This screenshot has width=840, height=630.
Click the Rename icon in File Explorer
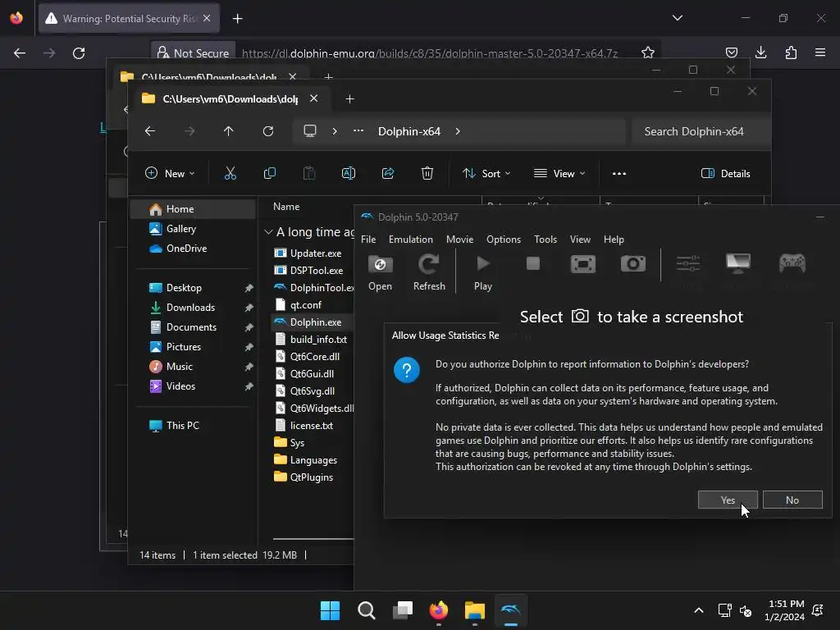(x=348, y=174)
